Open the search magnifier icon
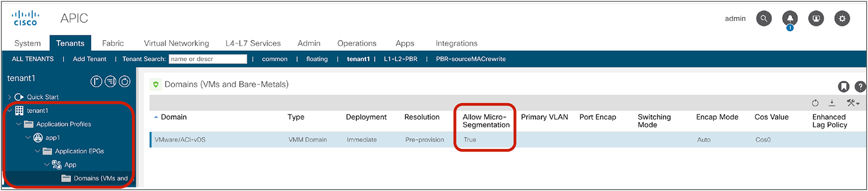Image resolution: width=868 pixels, height=191 pixels. coord(763,18)
